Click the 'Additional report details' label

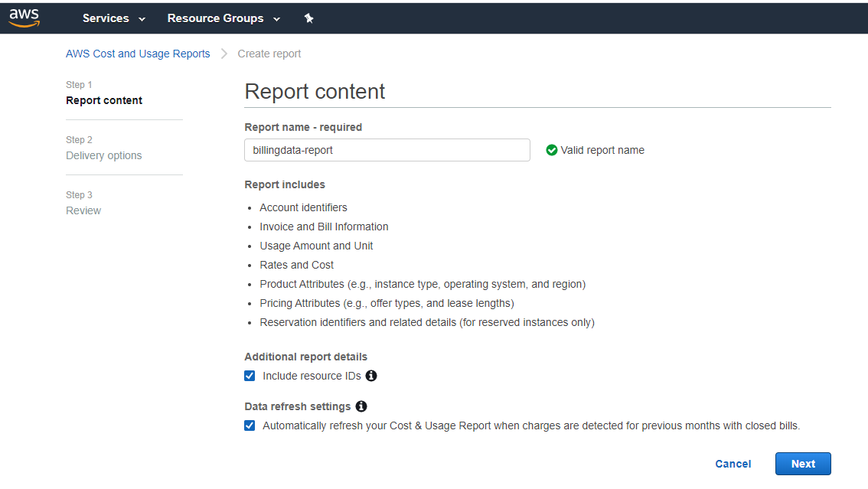click(x=305, y=357)
